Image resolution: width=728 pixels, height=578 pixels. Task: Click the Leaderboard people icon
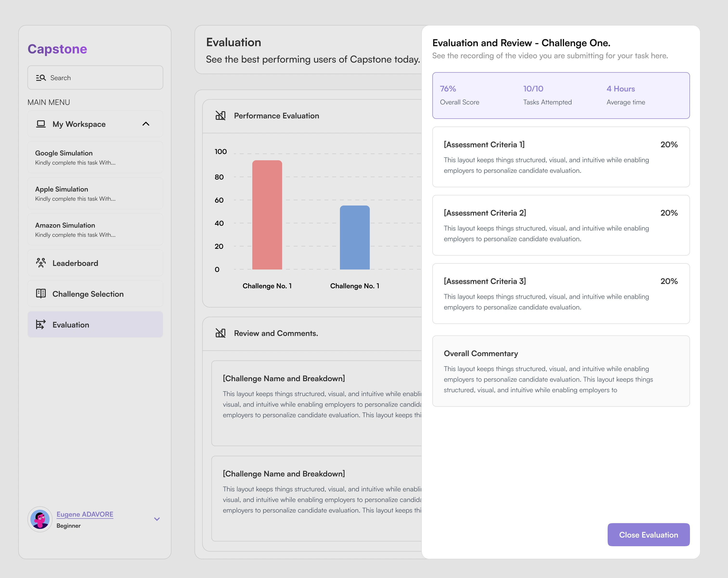pyautogui.click(x=41, y=263)
